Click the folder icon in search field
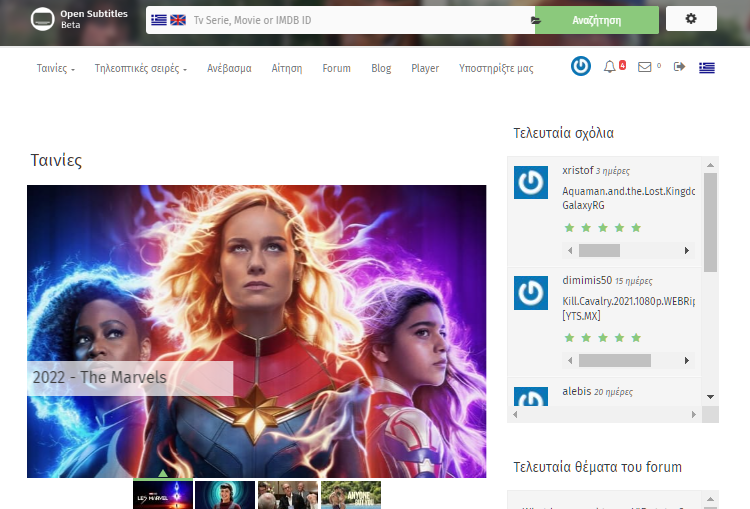Image resolution: width=750 pixels, height=509 pixels. 535,20
